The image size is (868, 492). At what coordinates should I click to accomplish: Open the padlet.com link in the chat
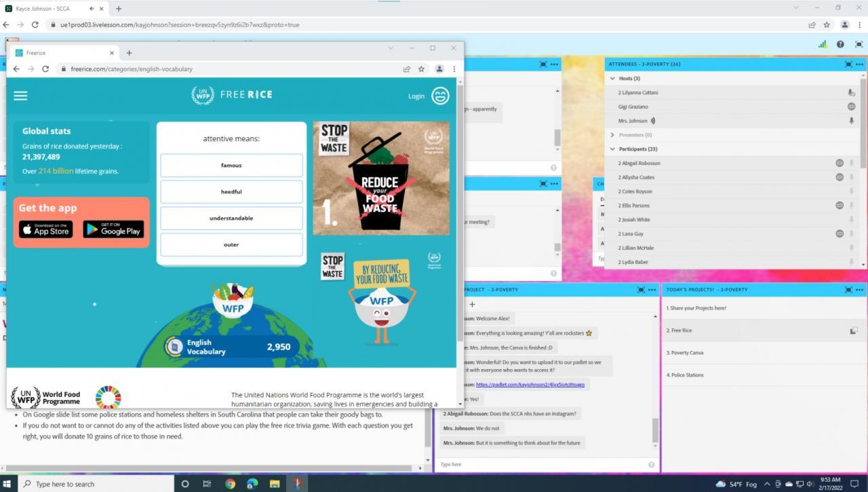pyautogui.click(x=530, y=385)
